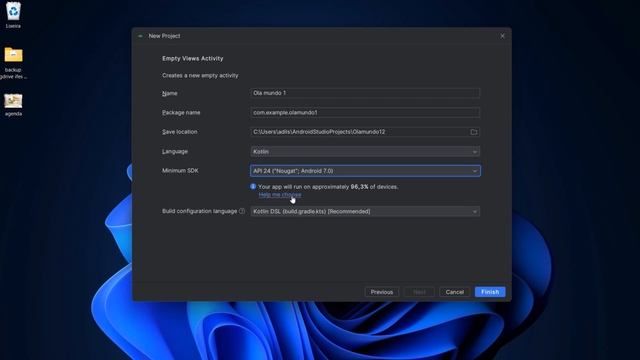Click the Finish button
Image resolution: width=640 pixels, height=360 pixels.
(490, 292)
